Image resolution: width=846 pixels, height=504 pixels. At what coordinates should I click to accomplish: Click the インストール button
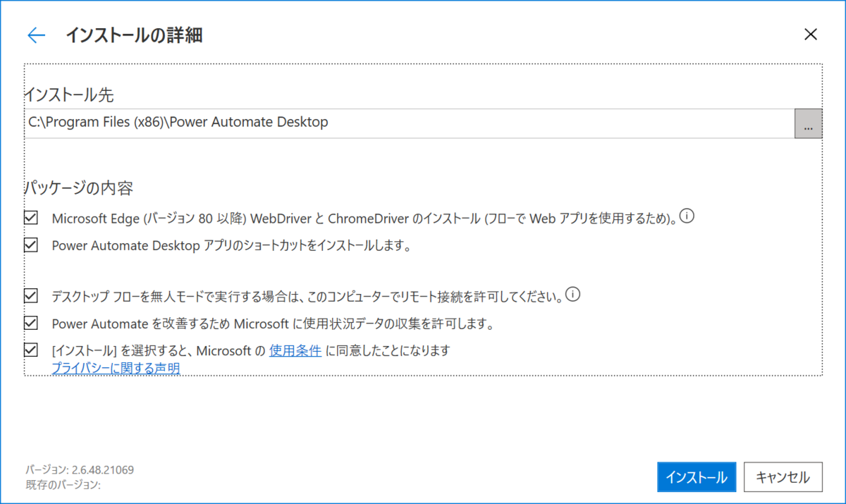click(x=697, y=477)
